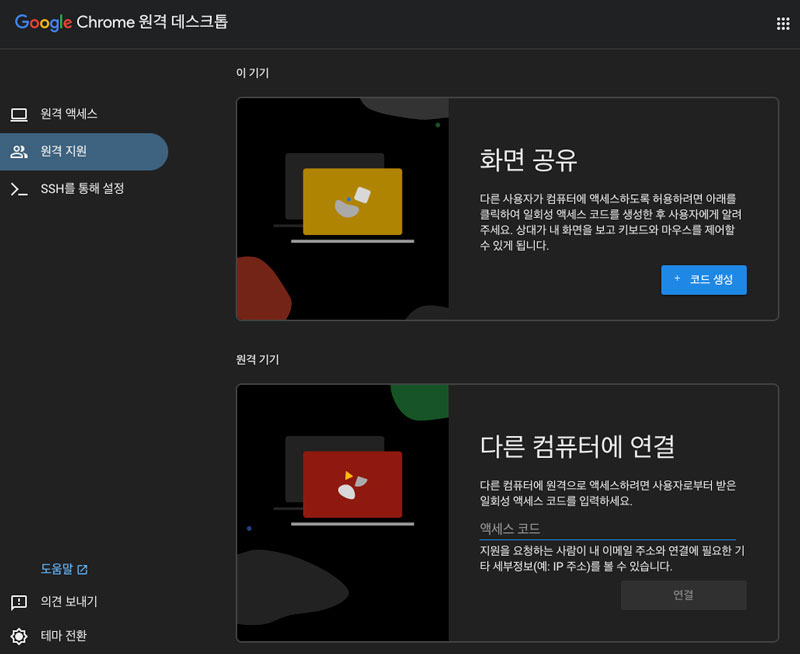Click the laptop icon beside 원격 액세스
Image resolution: width=800 pixels, height=654 pixels.
click(19, 114)
